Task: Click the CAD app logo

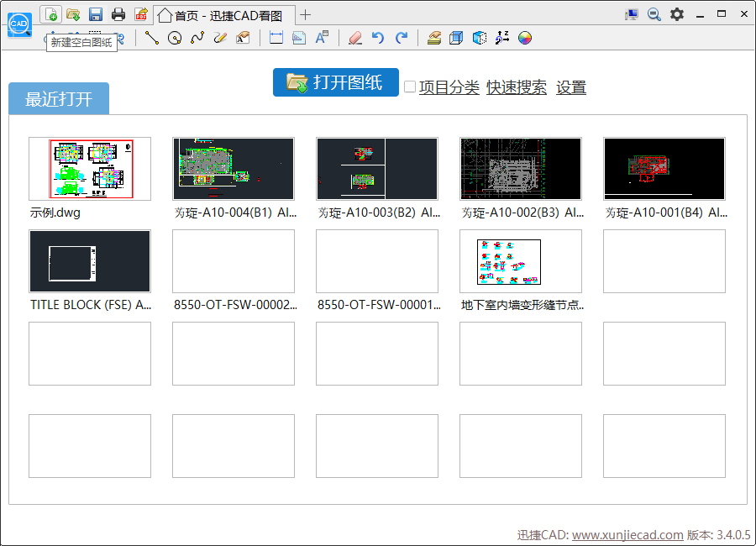Action: 19,24
